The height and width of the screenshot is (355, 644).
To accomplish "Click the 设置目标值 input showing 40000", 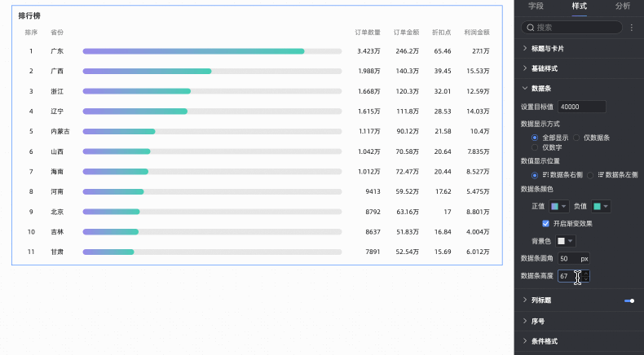I will pyautogui.click(x=581, y=107).
